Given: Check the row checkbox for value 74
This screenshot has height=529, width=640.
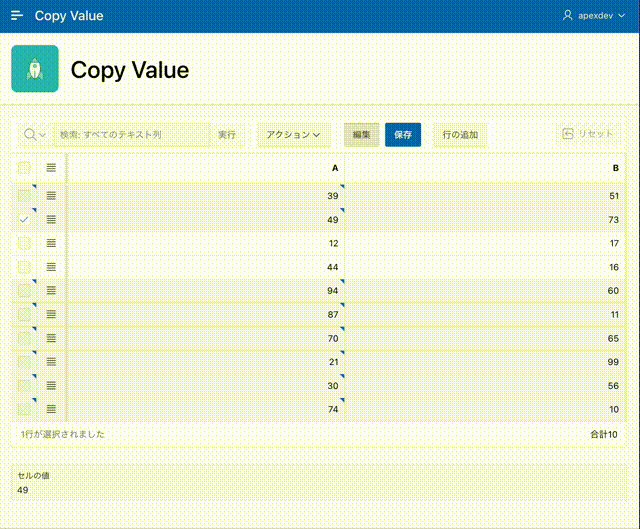Looking at the screenshot, I should (24, 409).
